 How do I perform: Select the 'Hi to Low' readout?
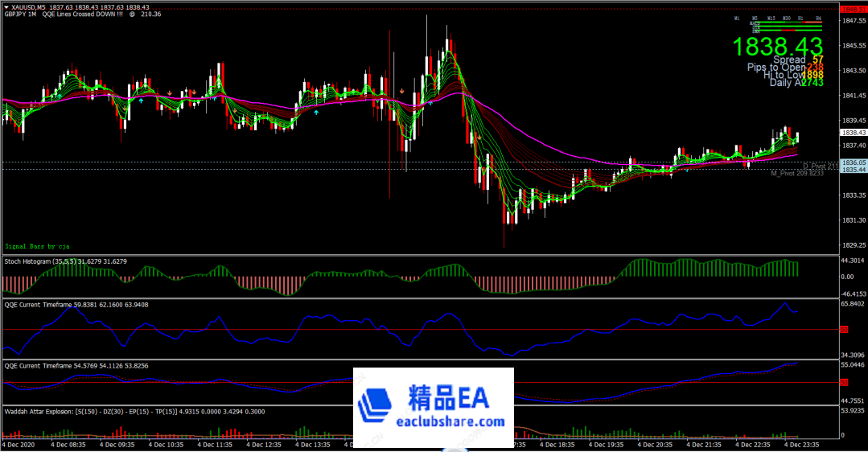click(x=793, y=75)
